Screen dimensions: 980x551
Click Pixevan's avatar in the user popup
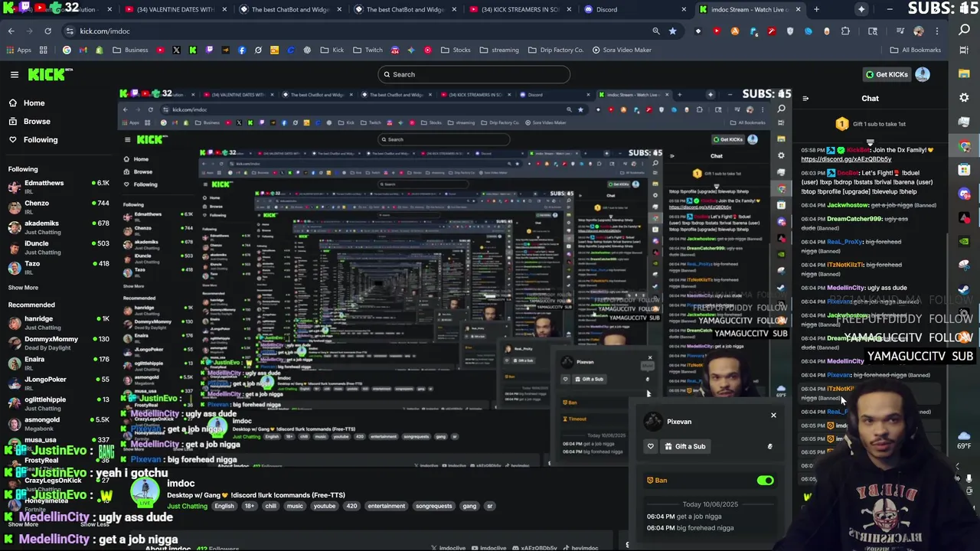coord(653,422)
